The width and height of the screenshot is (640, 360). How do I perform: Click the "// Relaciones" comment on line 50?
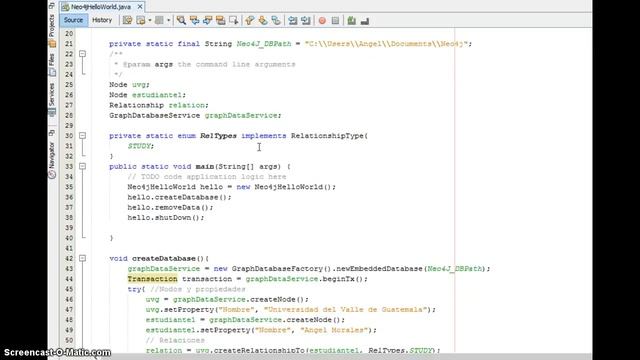point(175,340)
